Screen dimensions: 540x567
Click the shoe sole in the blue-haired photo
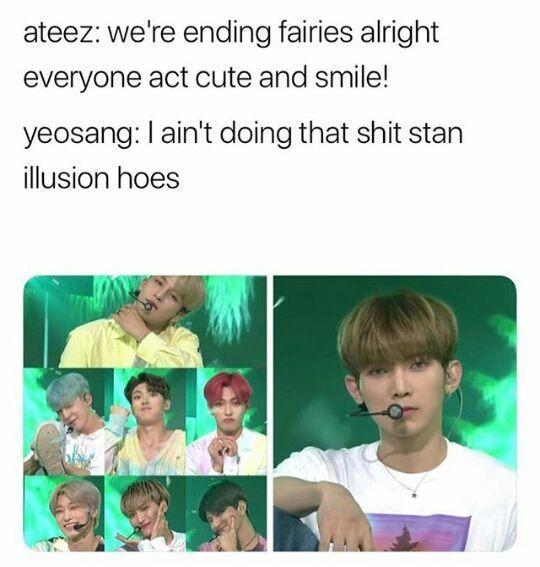[46, 448]
